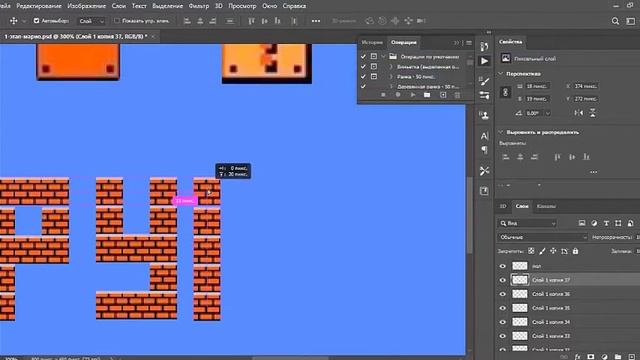
Task: Click flip vertical icon in Properties panel
Action: tap(592, 113)
